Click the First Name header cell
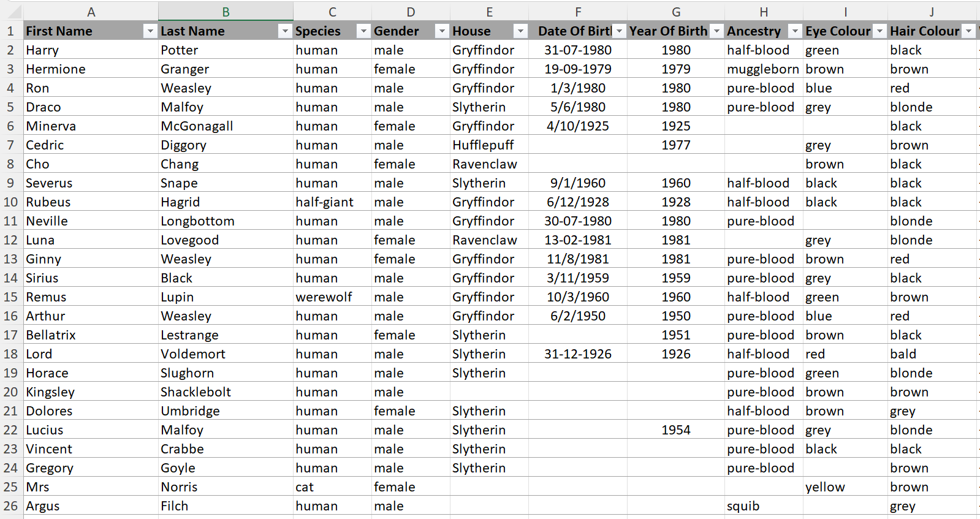 [91, 31]
